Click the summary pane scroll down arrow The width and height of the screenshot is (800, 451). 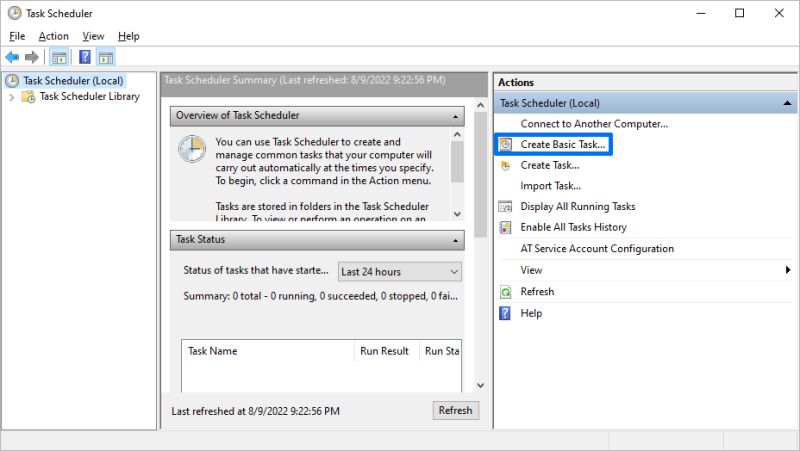click(480, 385)
